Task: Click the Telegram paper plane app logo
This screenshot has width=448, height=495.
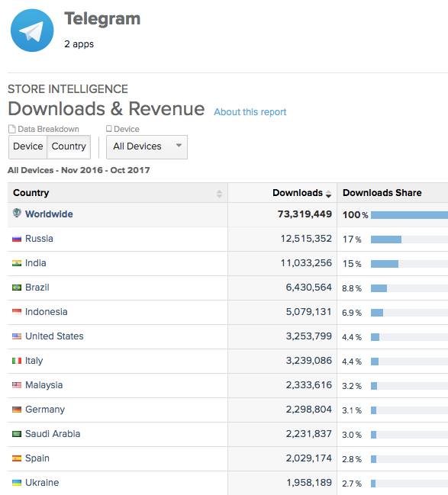Action: (32, 31)
